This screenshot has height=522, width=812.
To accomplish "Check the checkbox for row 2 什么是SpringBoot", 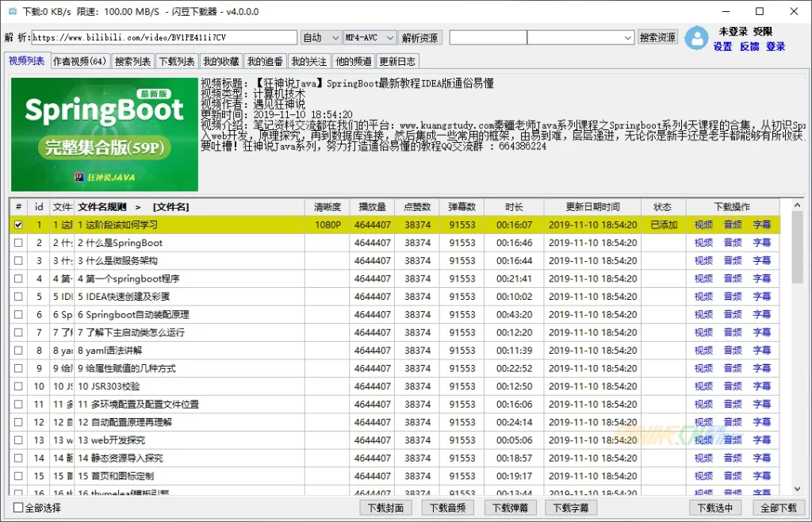I will click(18, 243).
